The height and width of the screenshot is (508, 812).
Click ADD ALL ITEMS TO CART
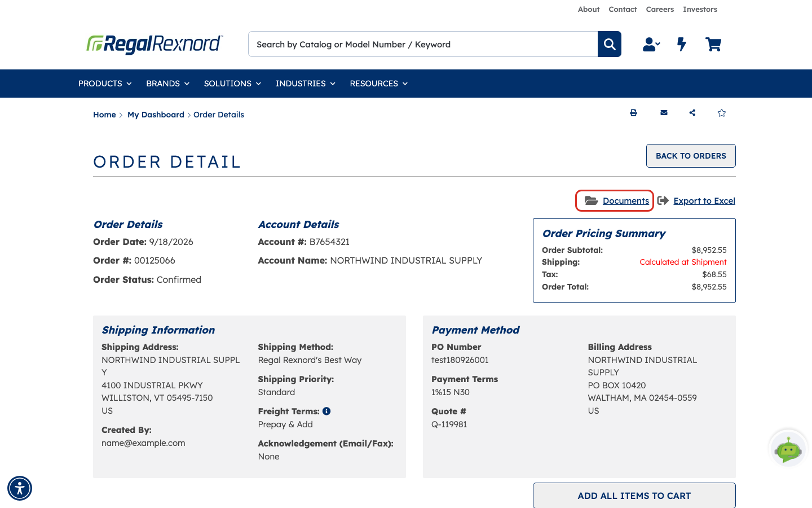tap(634, 496)
